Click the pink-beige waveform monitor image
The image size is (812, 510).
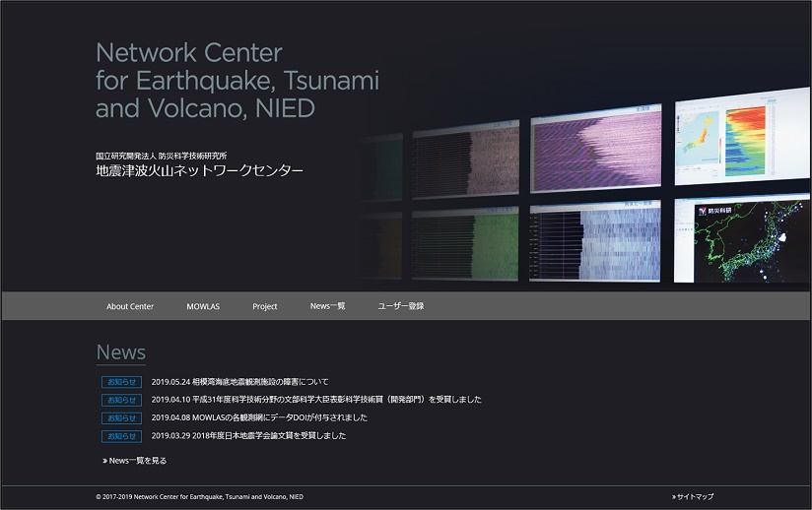click(465, 159)
